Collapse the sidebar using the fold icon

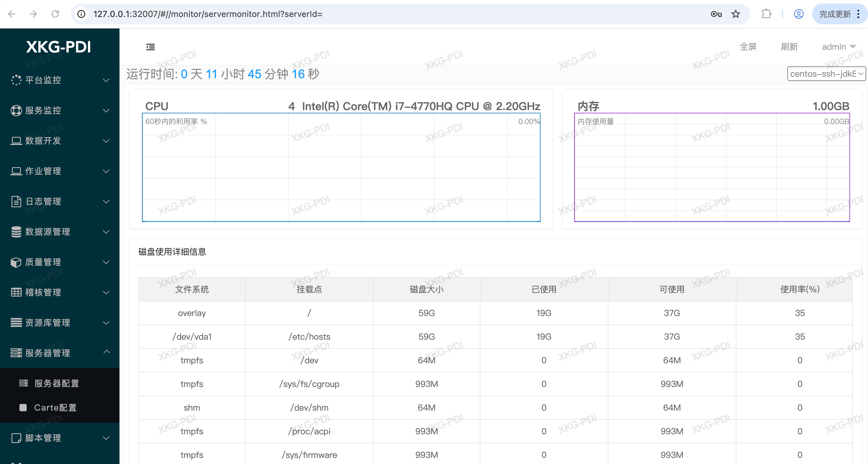[150, 47]
